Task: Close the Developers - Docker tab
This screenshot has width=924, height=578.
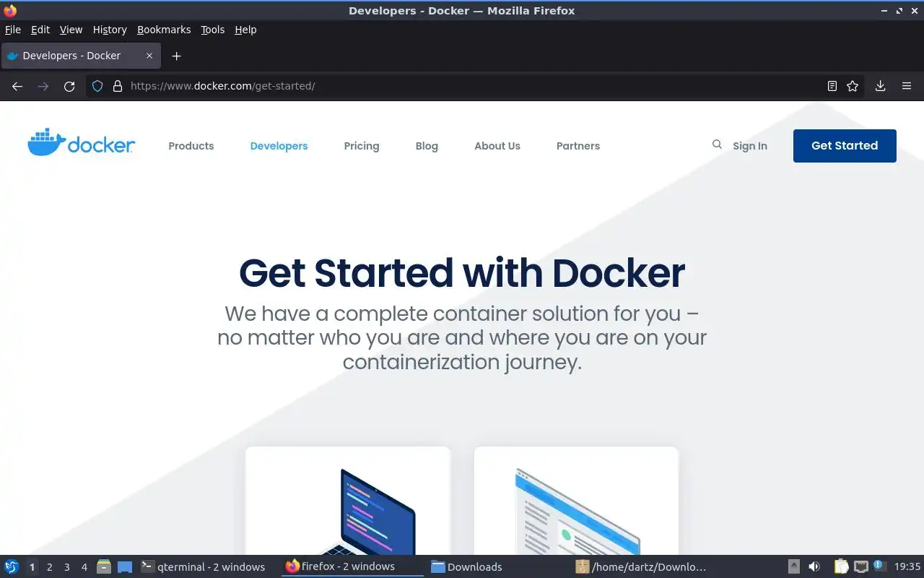Action: pyautogui.click(x=149, y=56)
